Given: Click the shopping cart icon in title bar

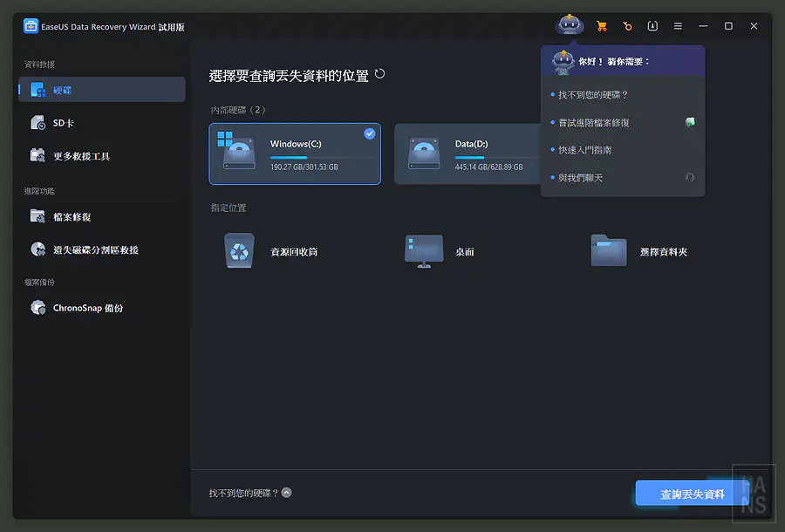Looking at the screenshot, I should click(x=601, y=25).
